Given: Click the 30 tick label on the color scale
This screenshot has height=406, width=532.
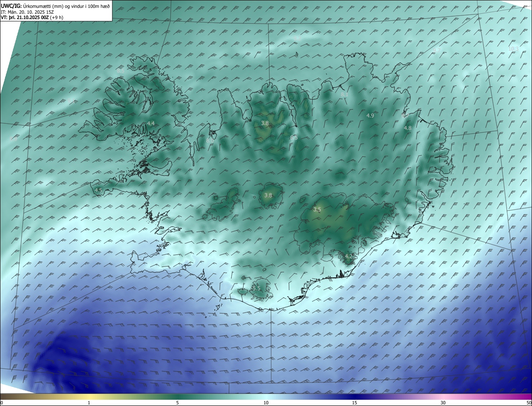Looking at the screenshot, I should [443, 403].
